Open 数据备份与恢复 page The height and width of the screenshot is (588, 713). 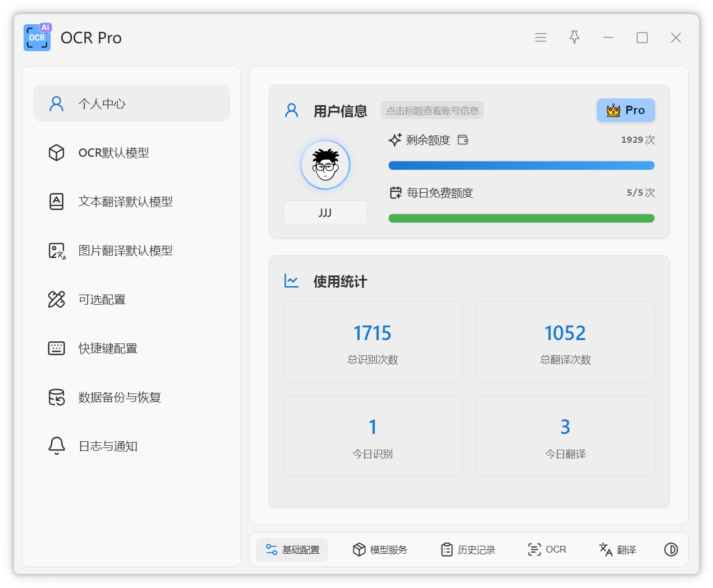(x=132, y=397)
